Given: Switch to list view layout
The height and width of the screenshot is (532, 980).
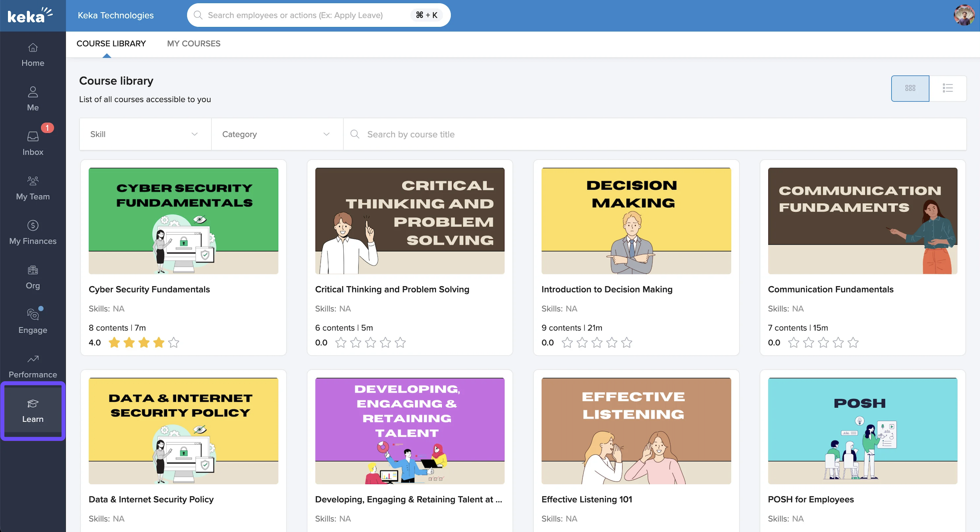Looking at the screenshot, I should (x=947, y=88).
